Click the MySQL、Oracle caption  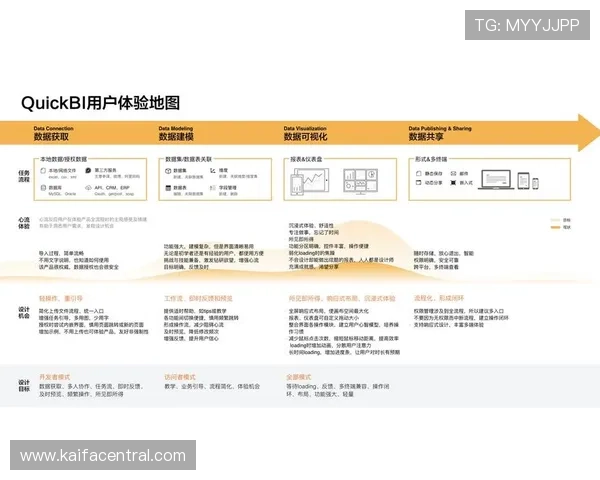(62, 194)
